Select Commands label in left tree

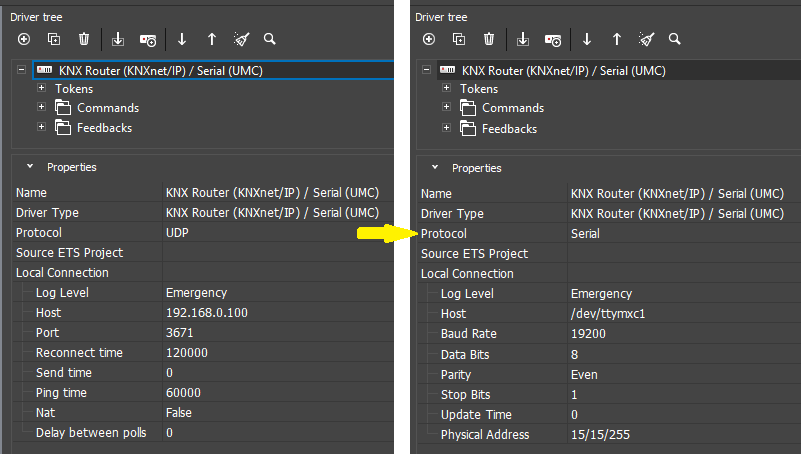pyautogui.click(x=108, y=108)
